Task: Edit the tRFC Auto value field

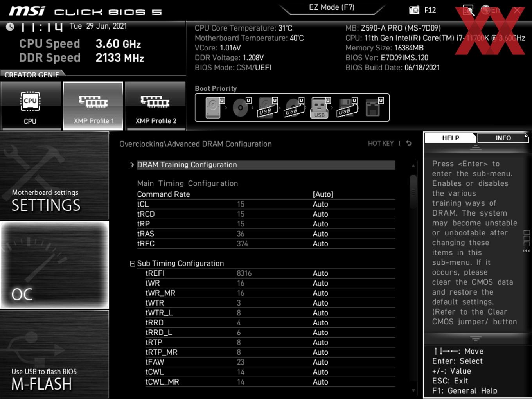Action: click(x=320, y=244)
